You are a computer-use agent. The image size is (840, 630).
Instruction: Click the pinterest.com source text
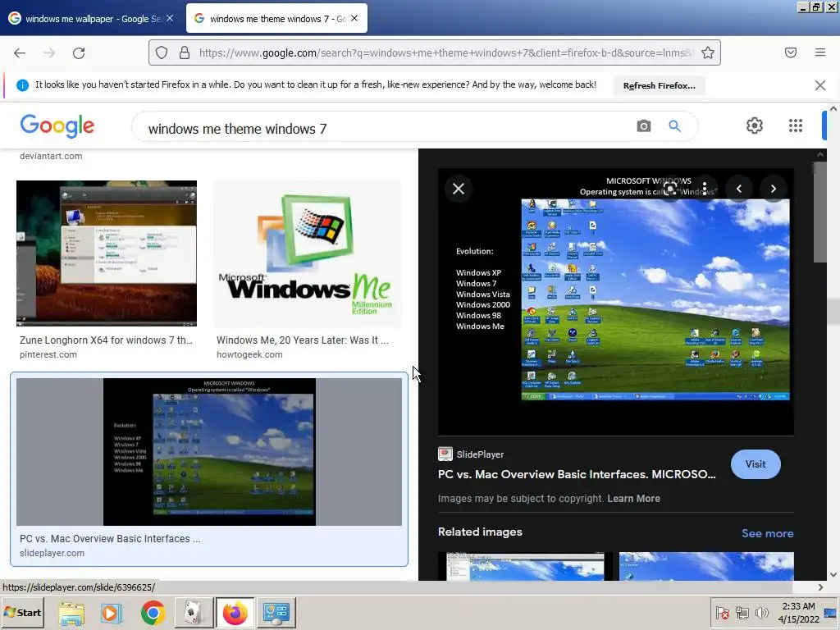(48, 354)
